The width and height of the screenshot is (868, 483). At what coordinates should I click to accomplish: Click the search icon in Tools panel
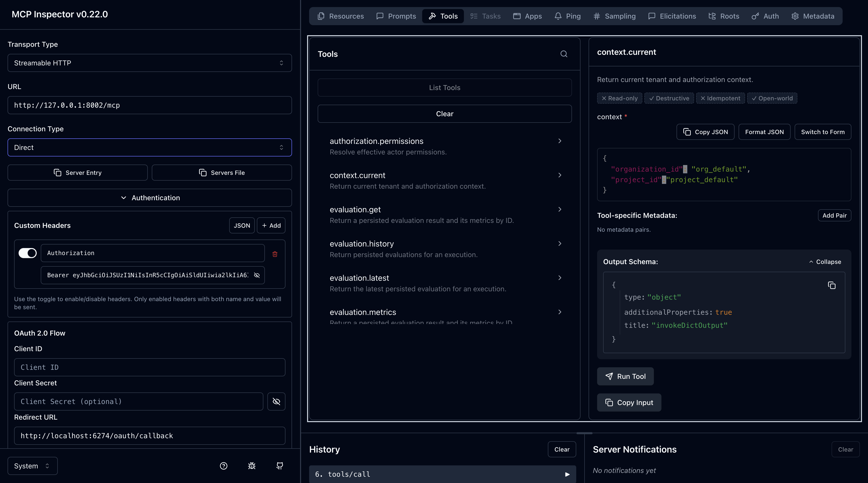click(x=564, y=54)
